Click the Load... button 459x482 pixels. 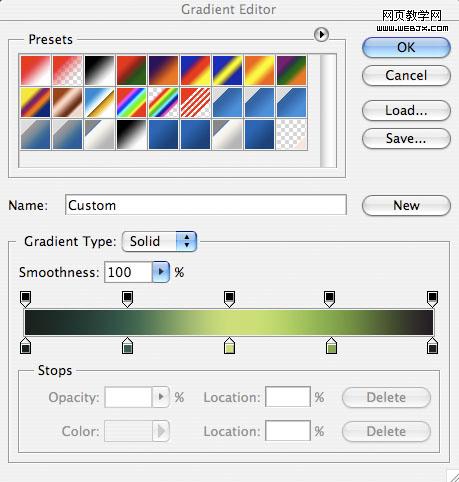[x=406, y=110]
